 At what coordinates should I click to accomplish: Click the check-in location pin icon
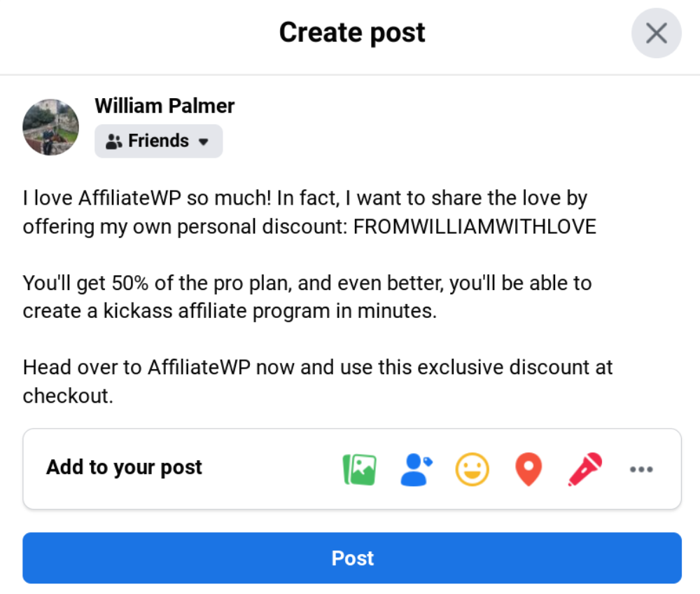(528, 469)
